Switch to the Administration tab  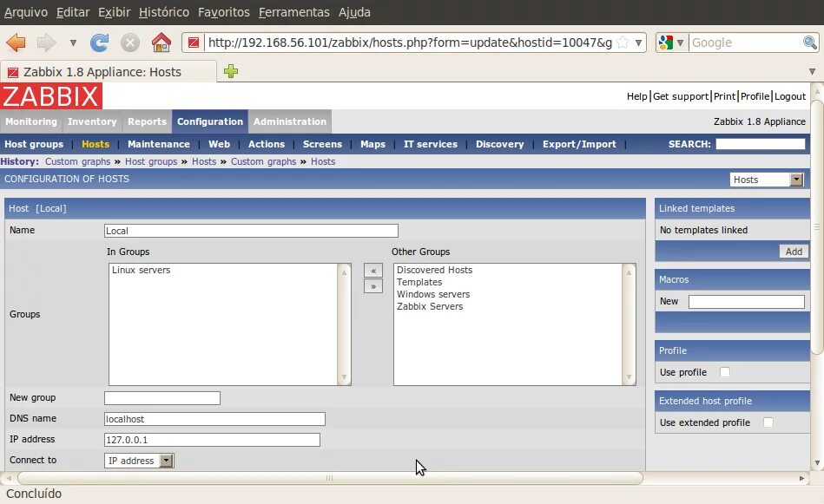pos(289,121)
